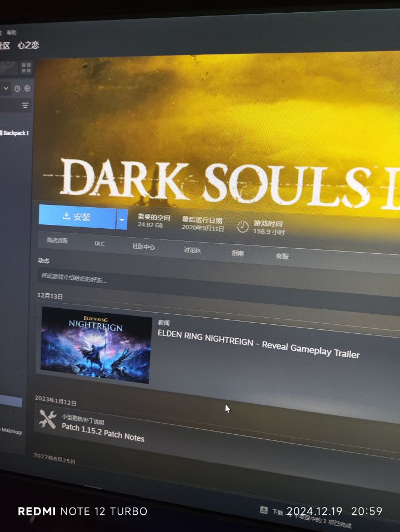Open the Elden Ring Nightreign news thumbnail

(96, 345)
